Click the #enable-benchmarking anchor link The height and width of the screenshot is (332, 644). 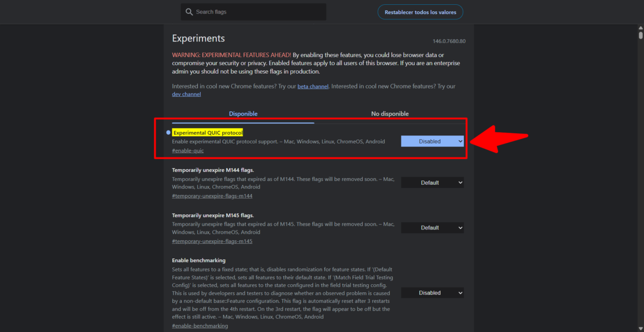click(200, 326)
